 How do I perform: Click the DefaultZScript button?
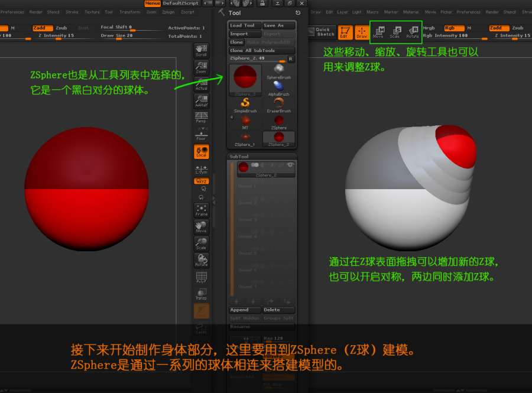click(x=180, y=4)
